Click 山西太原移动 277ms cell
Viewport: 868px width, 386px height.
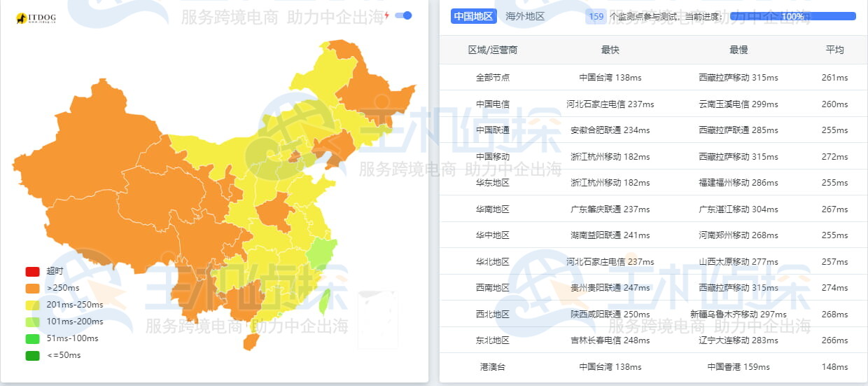pyautogui.click(x=738, y=262)
